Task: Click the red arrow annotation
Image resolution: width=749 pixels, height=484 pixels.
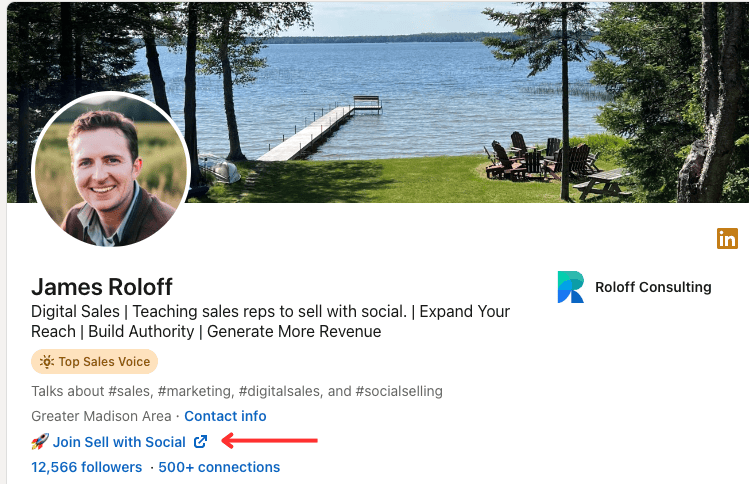Action: tap(268, 440)
